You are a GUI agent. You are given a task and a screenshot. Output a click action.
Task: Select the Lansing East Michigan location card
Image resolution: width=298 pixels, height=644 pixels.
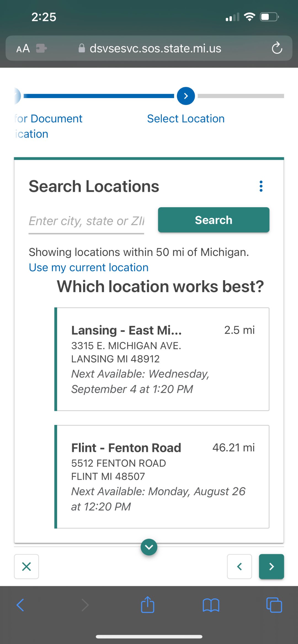tap(162, 359)
